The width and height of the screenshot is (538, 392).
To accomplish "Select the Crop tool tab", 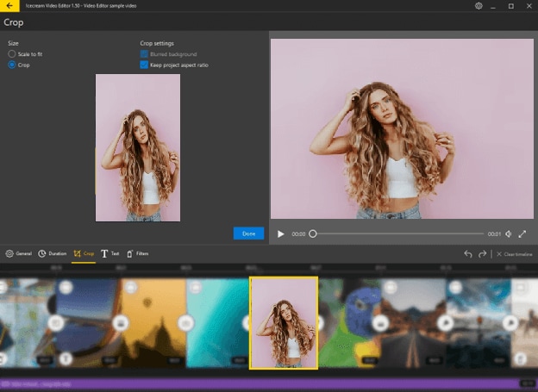I will tap(84, 254).
